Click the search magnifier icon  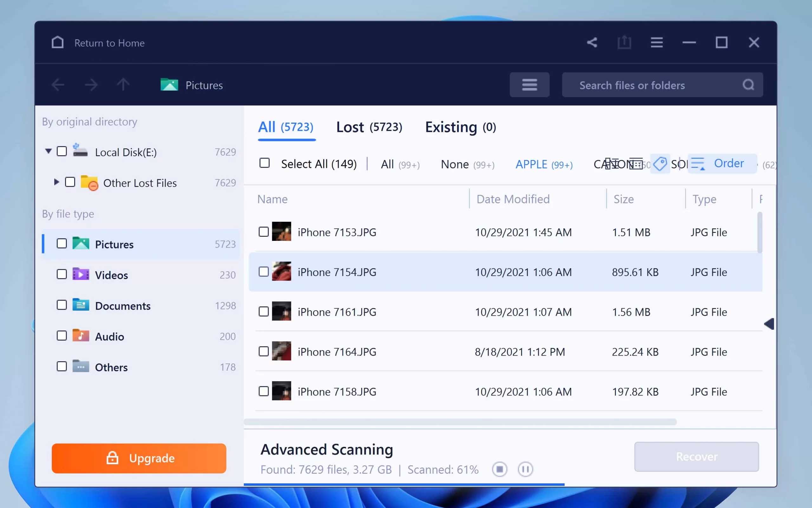(x=748, y=85)
